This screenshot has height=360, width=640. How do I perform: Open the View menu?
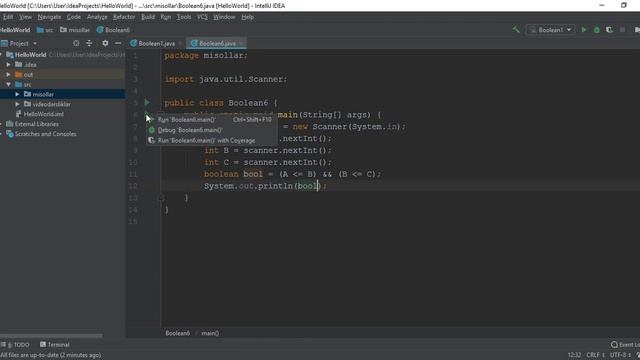point(25,17)
